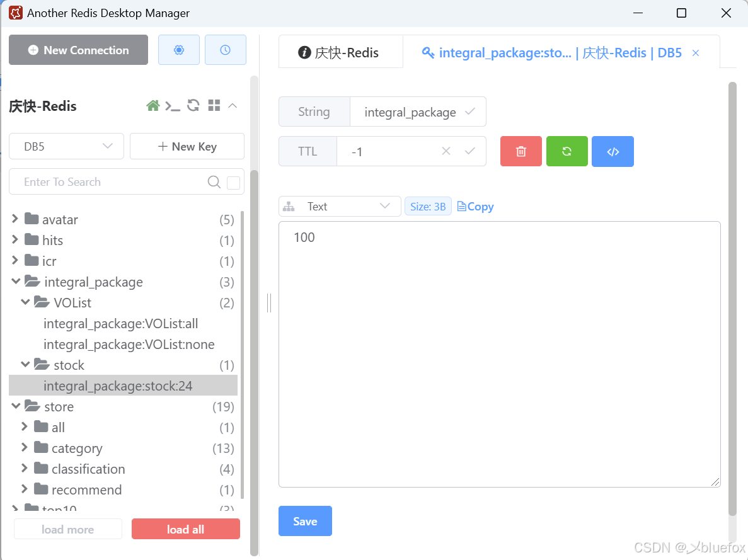
Task: Open the command log clock icon
Action: (x=225, y=50)
